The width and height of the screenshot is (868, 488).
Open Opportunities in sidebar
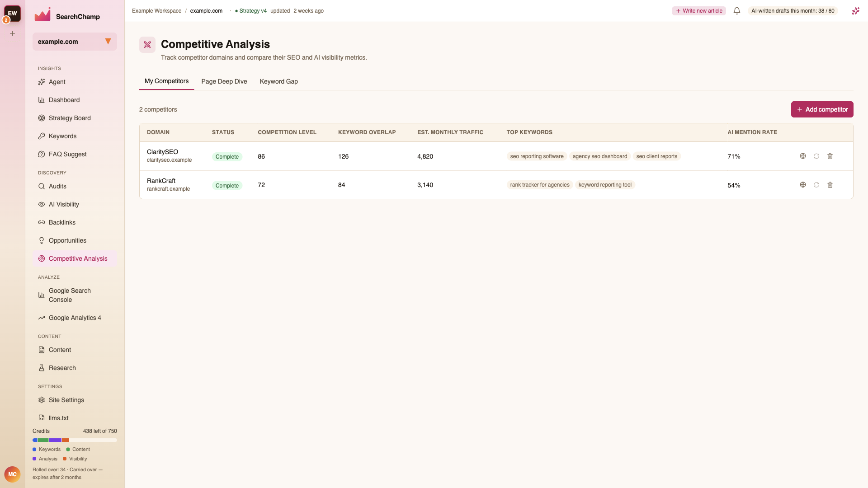coord(75,240)
